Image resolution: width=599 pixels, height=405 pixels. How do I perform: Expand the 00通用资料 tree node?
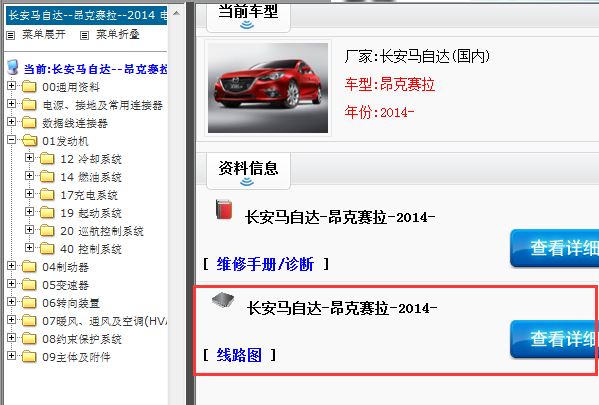click(x=11, y=85)
